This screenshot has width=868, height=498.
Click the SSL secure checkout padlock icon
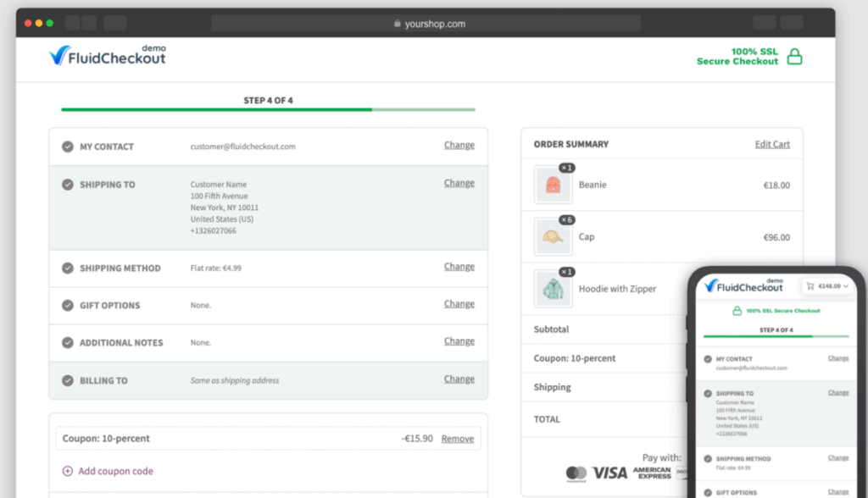point(793,56)
